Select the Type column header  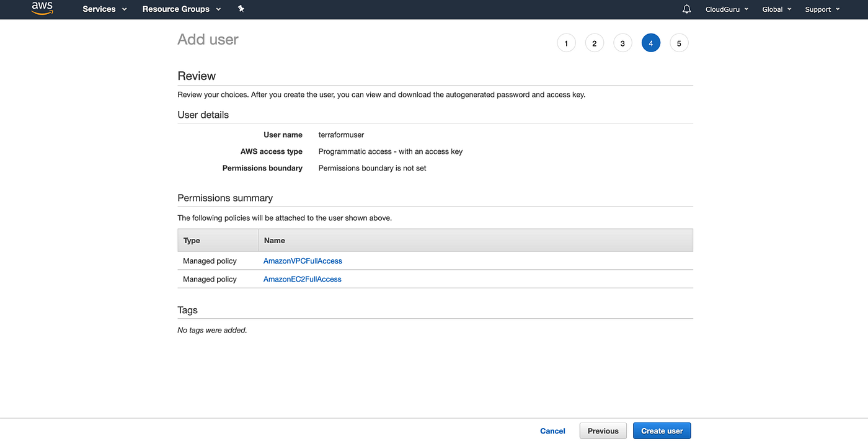tap(191, 240)
